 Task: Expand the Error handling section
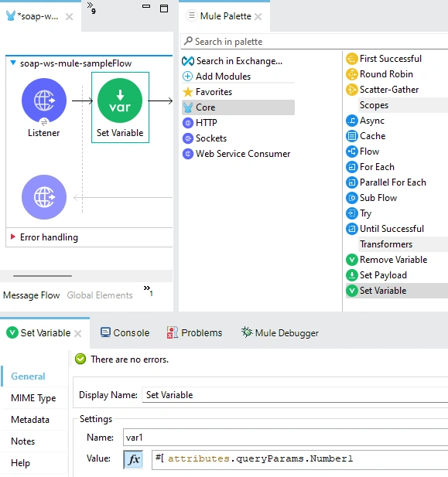pos(13,237)
